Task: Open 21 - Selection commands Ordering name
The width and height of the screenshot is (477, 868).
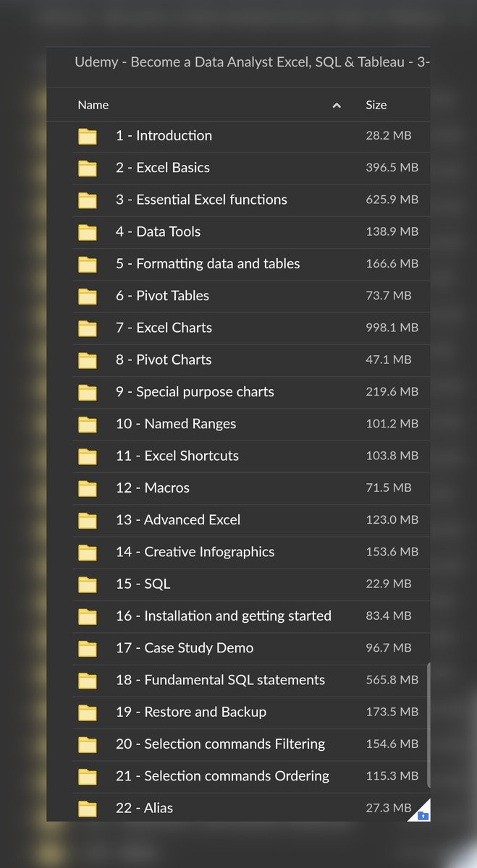Action: 223,775
